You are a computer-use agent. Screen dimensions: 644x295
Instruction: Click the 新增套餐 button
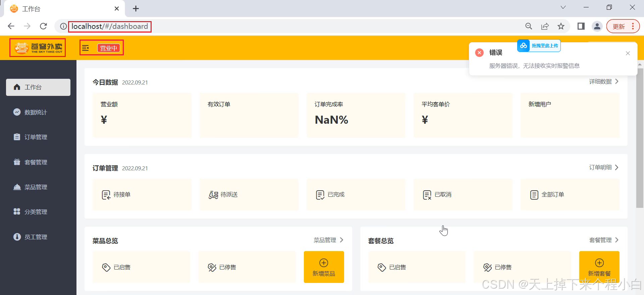pyautogui.click(x=599, y=267)
